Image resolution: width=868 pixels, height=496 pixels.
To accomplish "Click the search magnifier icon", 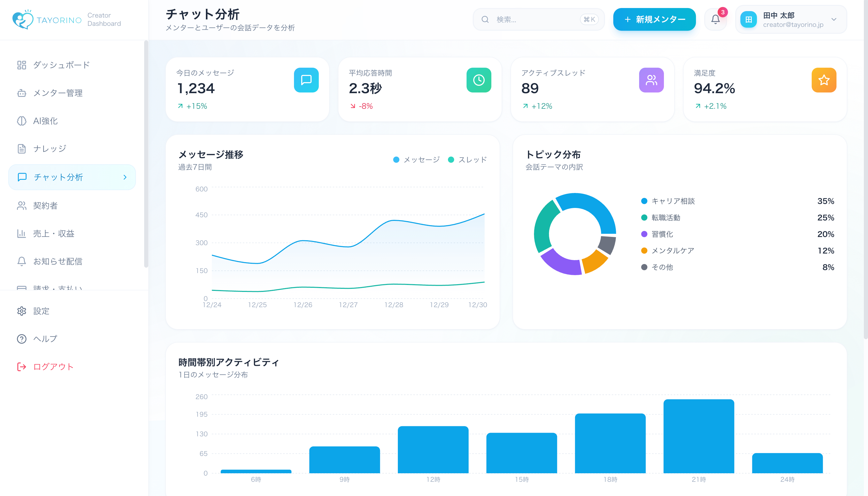I will point(485,19).
